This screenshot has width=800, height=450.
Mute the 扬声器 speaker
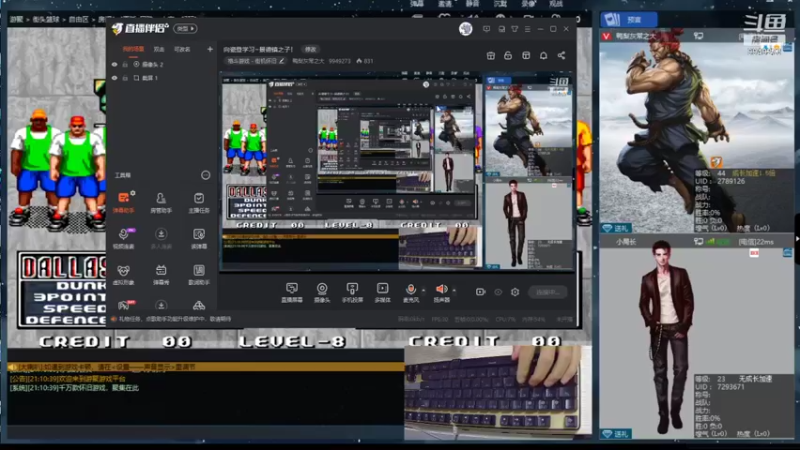coord(442,292)
